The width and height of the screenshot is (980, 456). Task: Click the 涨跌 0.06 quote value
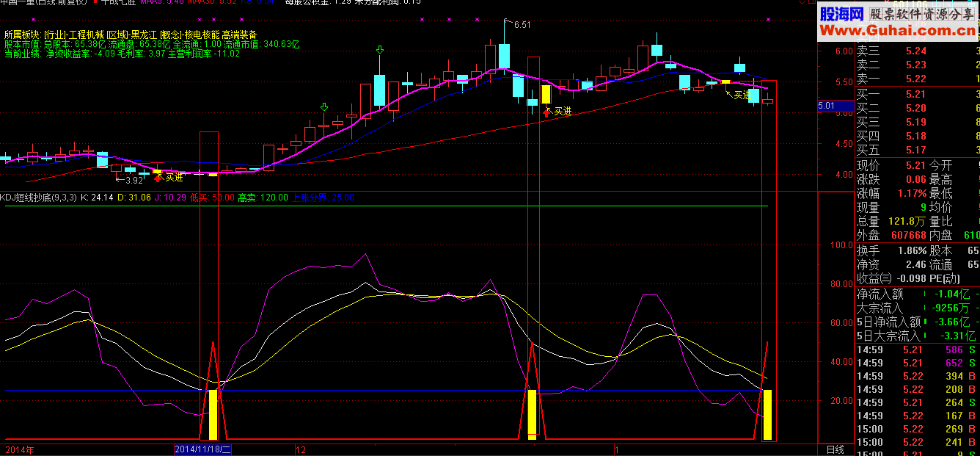point(915,179)
